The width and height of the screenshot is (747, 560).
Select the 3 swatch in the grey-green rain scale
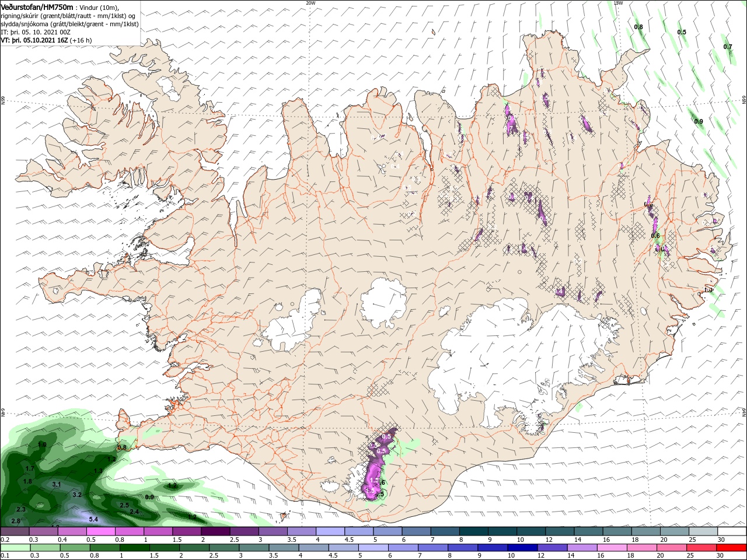coord(254,548)
